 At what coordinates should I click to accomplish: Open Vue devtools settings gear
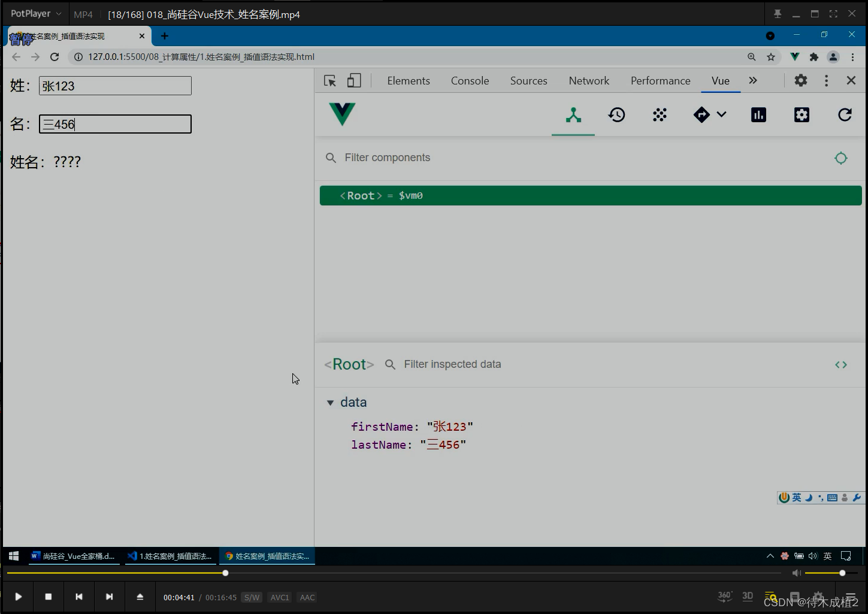(802, 115)
